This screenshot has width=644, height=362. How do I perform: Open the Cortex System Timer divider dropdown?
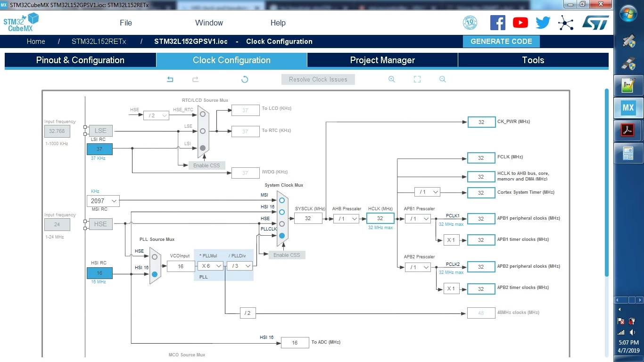pos(427,192)
